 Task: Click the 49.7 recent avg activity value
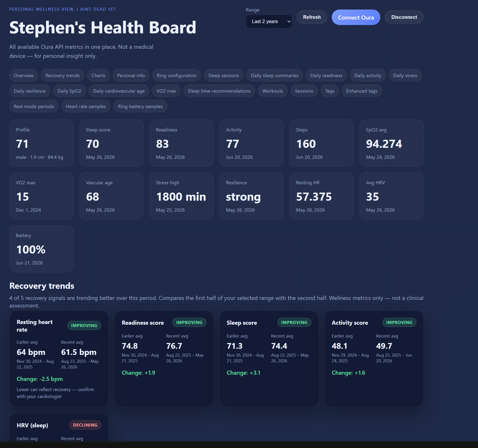pos(384,346)
